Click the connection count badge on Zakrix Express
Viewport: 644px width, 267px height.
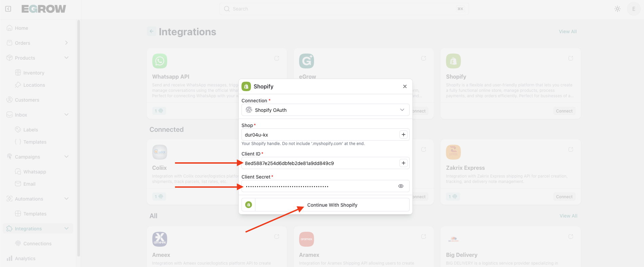coord(453,197)
